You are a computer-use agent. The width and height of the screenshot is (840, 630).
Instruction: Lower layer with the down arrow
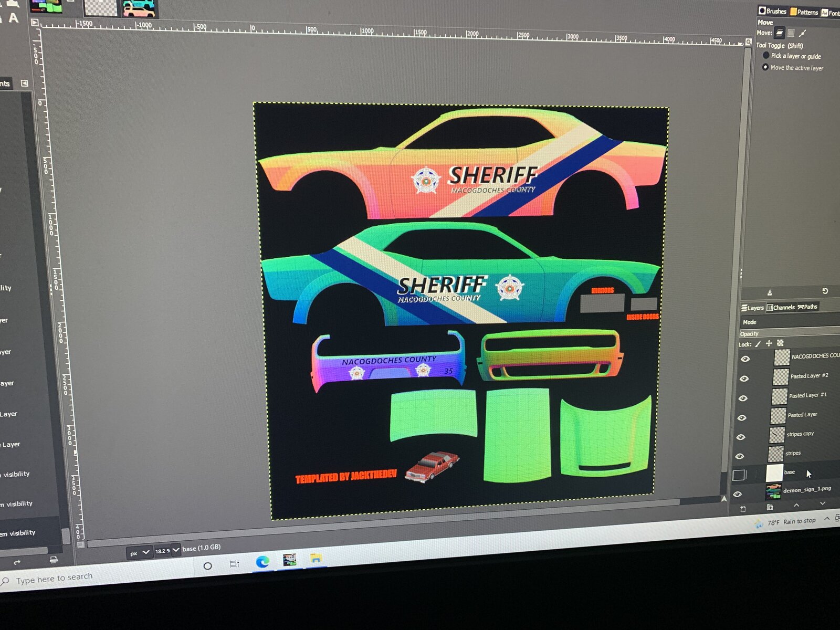point(823,503)
